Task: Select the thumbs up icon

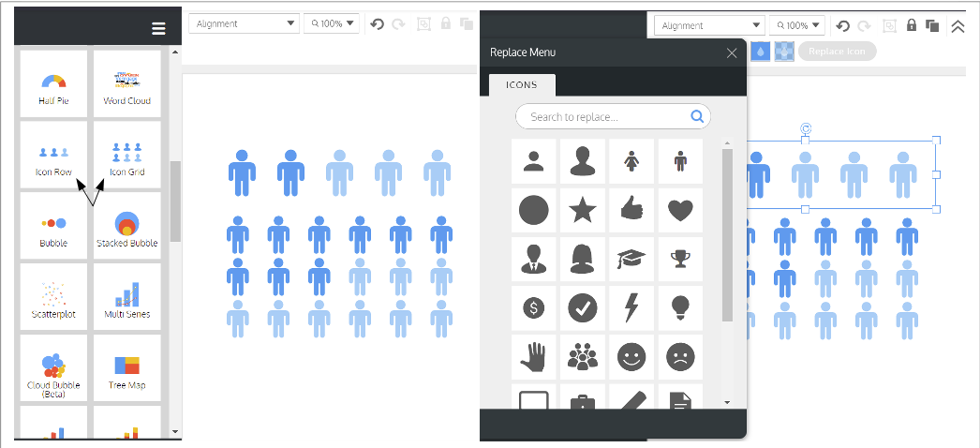Action: (631, 210)
